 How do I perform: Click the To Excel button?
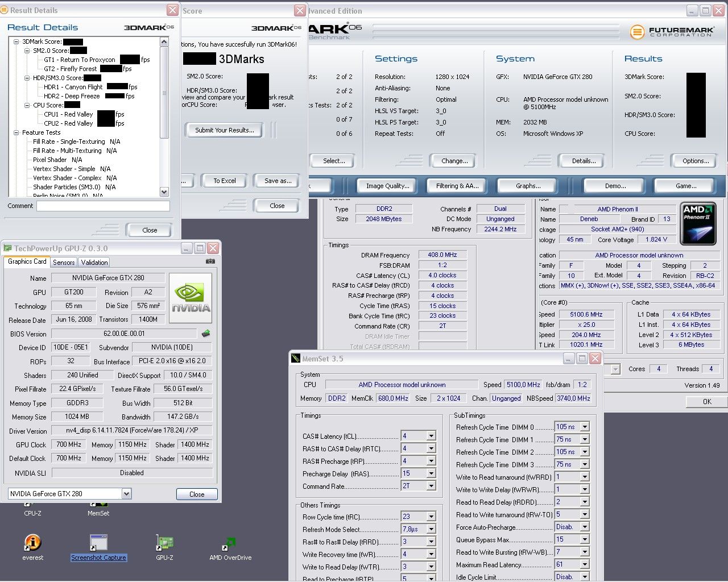(225, 181)
